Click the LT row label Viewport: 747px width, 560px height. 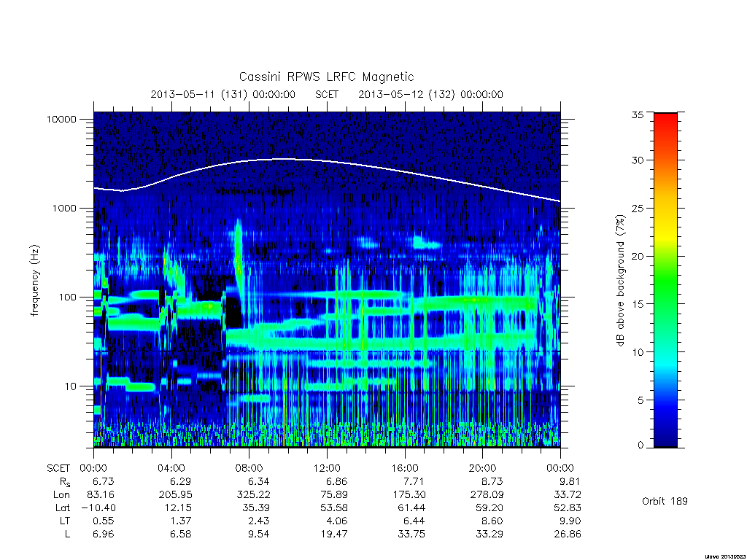click(64, 521)
